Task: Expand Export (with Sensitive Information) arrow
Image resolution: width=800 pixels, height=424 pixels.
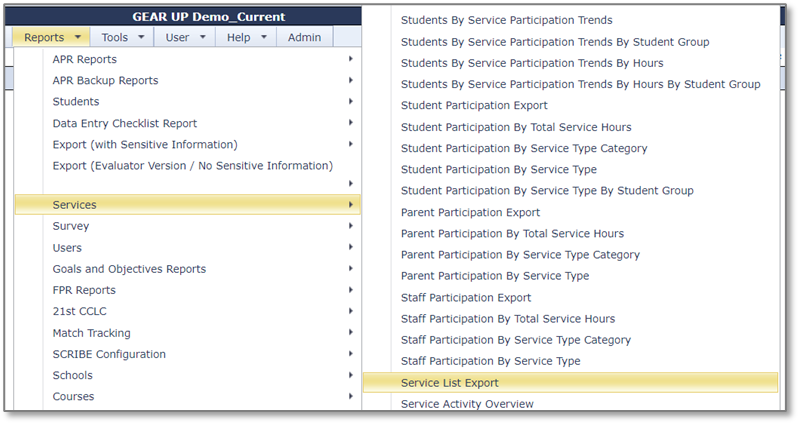Action: (351, 144)
